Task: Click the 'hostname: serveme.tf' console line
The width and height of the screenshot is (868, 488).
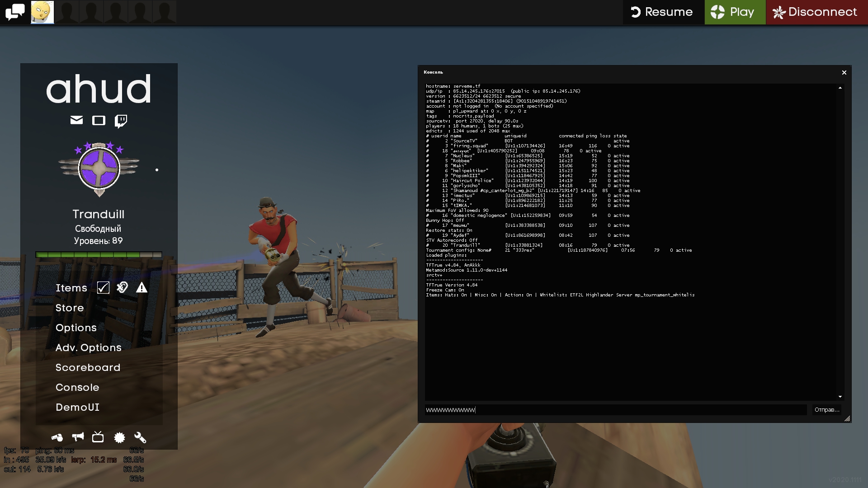Action: (453, 86)
